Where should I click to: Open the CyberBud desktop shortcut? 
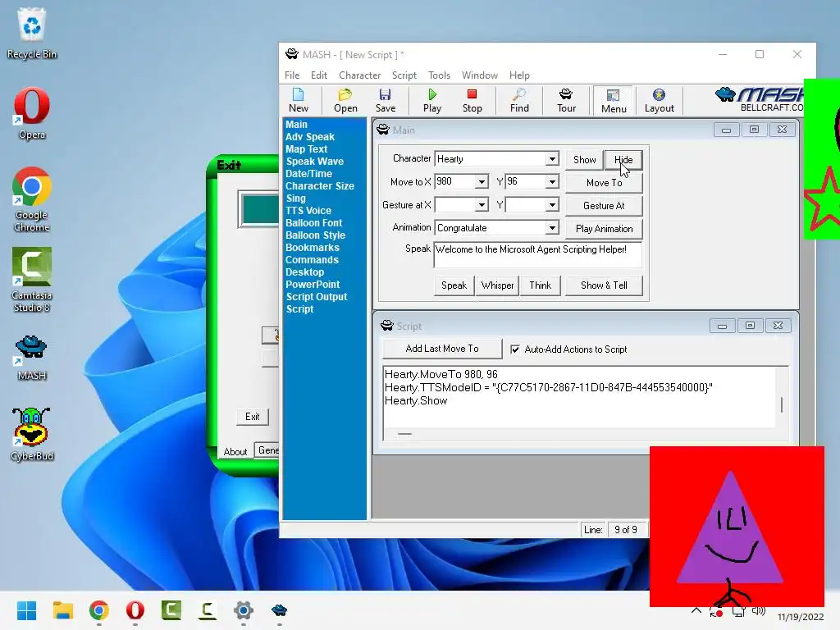coord(32,435)
